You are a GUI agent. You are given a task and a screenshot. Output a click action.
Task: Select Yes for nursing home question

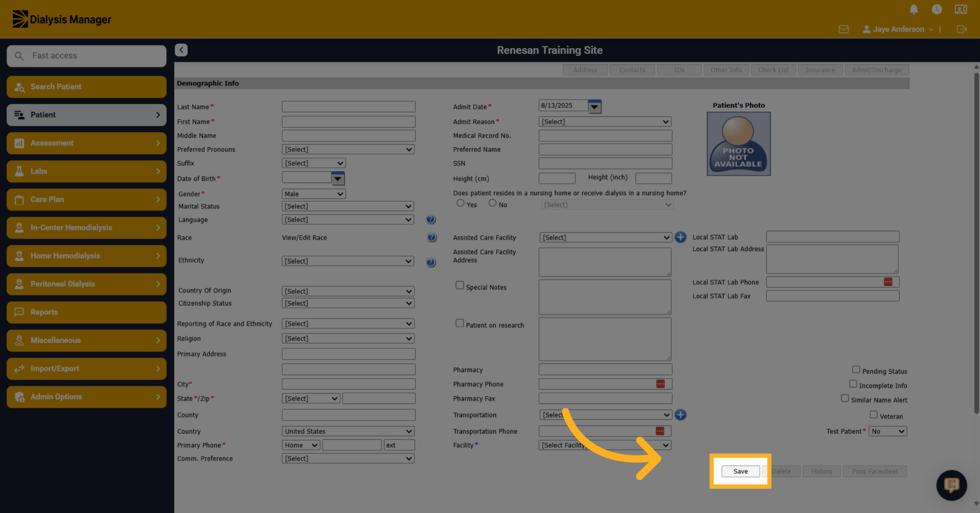pos(460,203)
